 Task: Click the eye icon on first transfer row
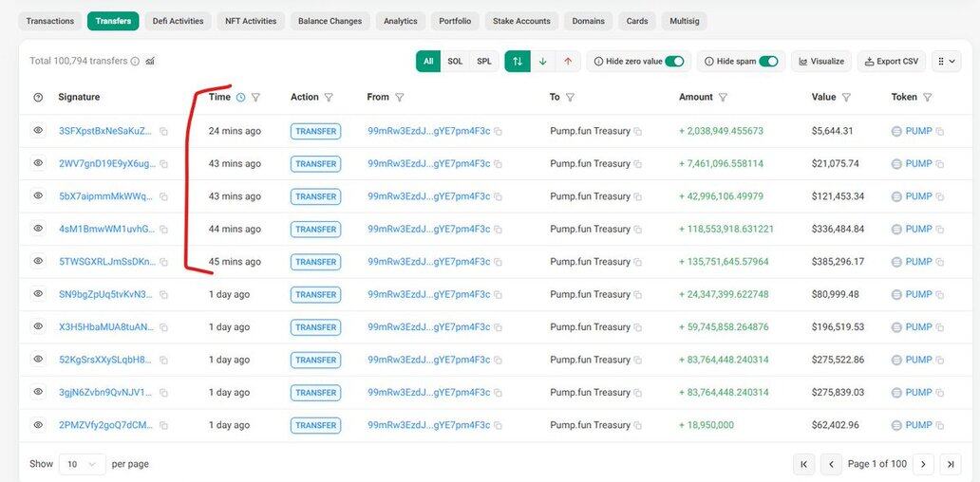point(38,131)
